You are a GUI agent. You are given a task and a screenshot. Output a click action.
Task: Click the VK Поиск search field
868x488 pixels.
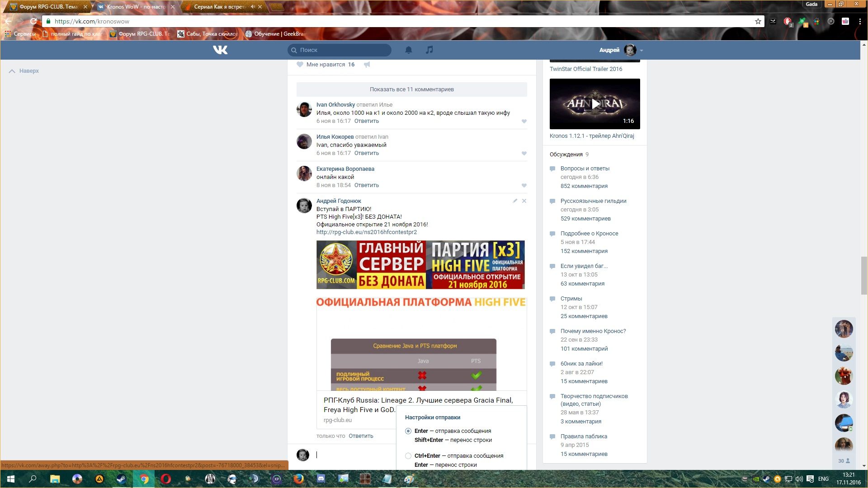click(x=340, y=50)
